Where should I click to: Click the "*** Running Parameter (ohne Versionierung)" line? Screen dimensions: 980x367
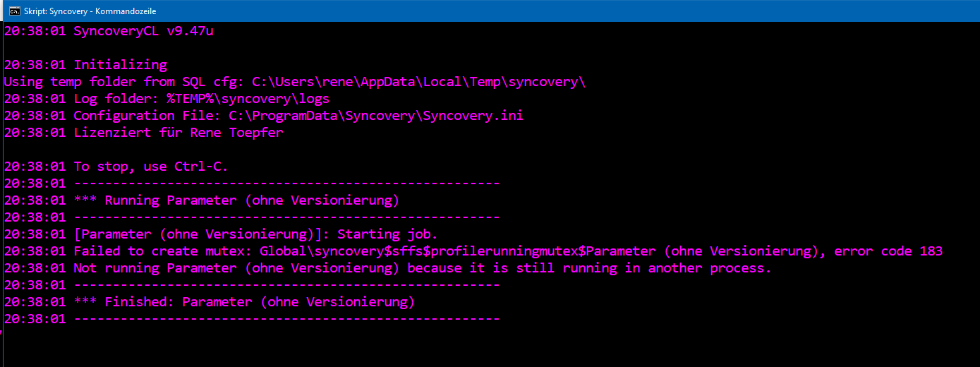(236, 200)
